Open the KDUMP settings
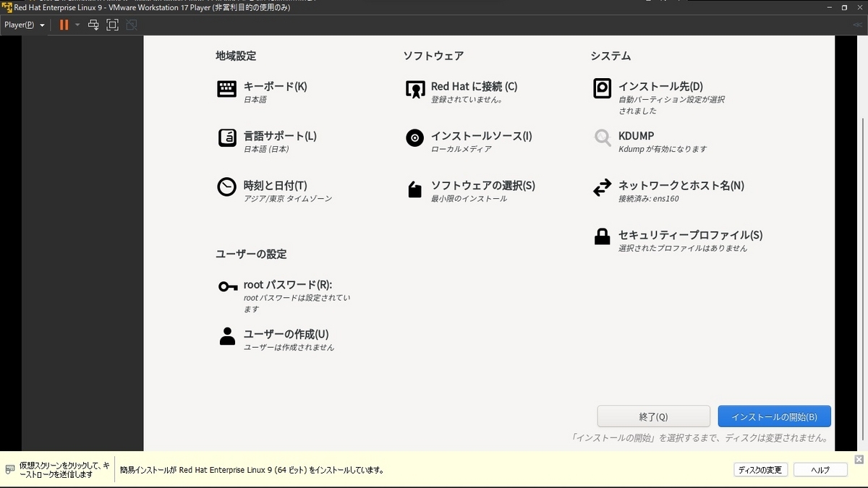The height and width of the screenshot is (488, 868). (637, 136)
